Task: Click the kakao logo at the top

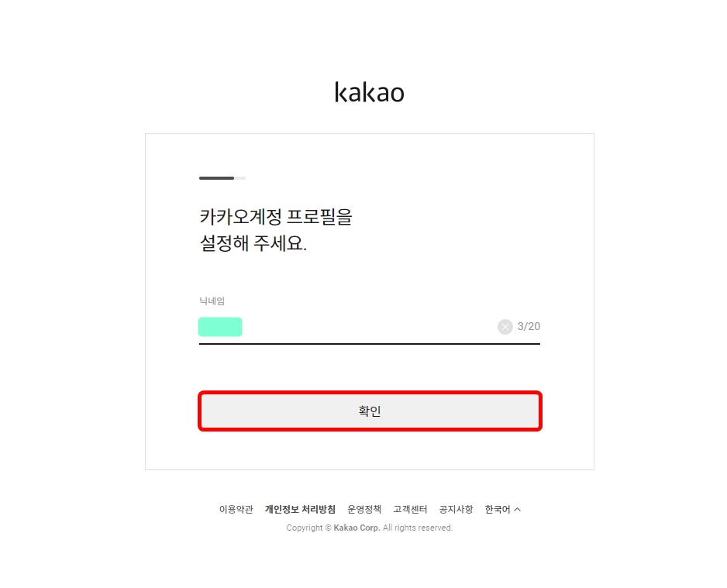Action: (370, 91)
